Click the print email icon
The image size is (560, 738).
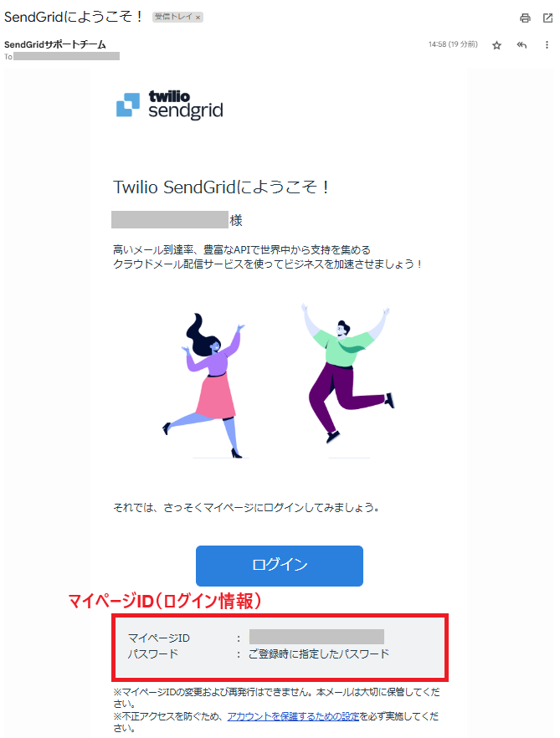[525, 18]
